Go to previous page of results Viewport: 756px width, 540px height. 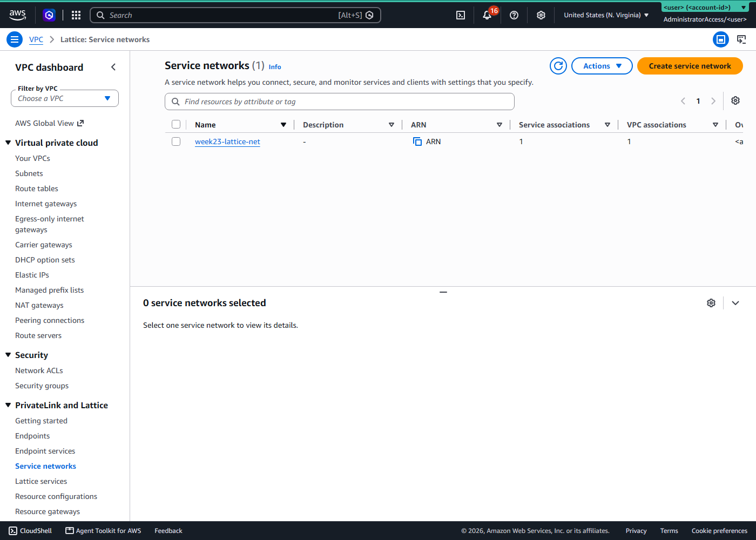683,101
